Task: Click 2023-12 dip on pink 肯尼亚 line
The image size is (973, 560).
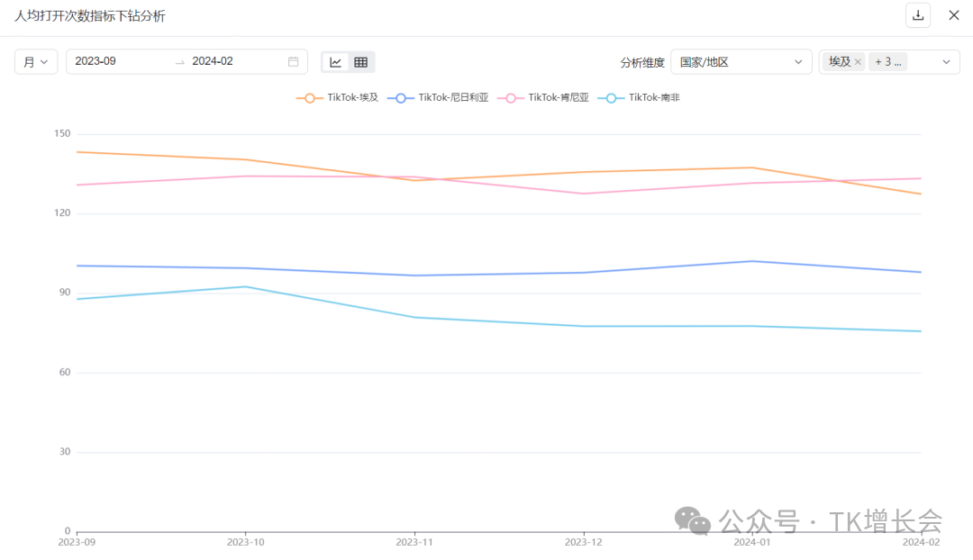Action: point(584,194)
